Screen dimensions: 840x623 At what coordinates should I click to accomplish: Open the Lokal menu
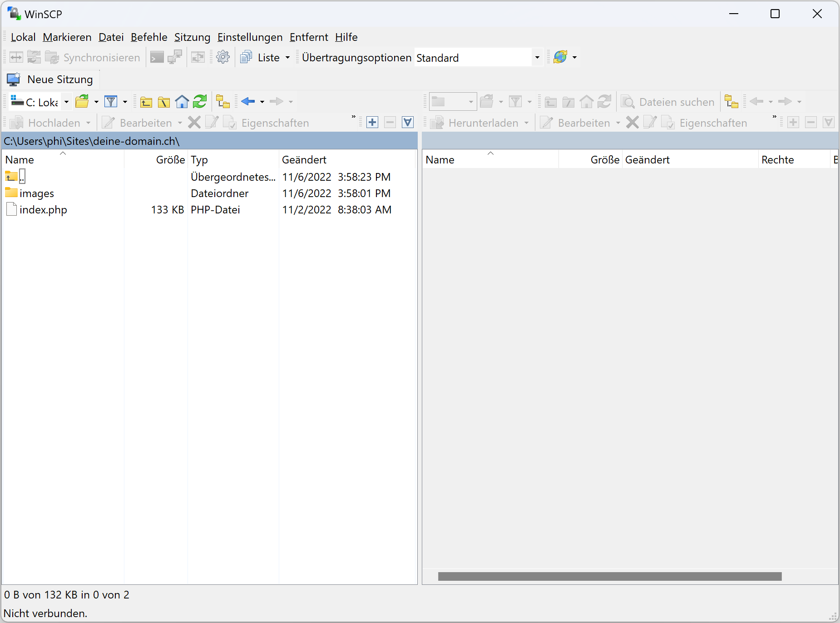pyautogui.click(x=23, y=37)
